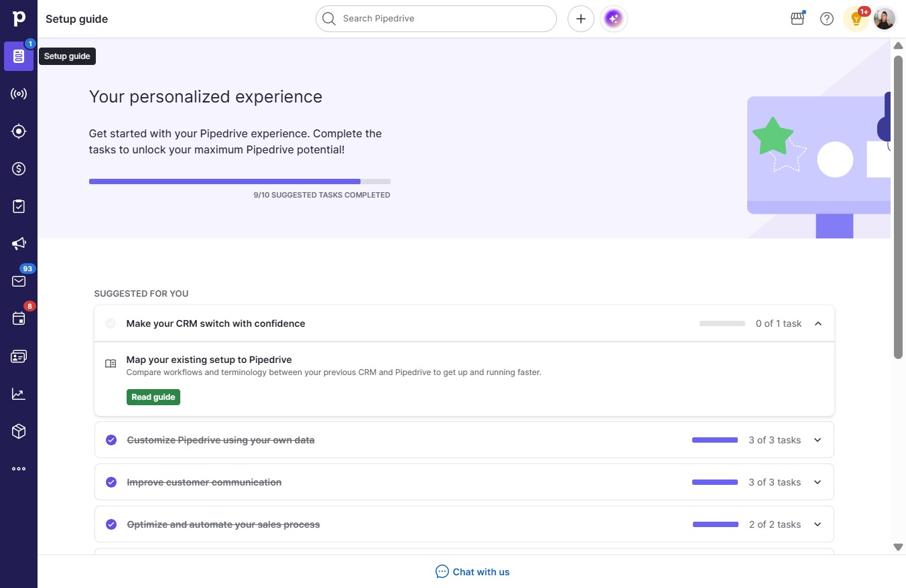Click the magnifier icon in the search bar

pyautogui.click(x=328, y=19)
